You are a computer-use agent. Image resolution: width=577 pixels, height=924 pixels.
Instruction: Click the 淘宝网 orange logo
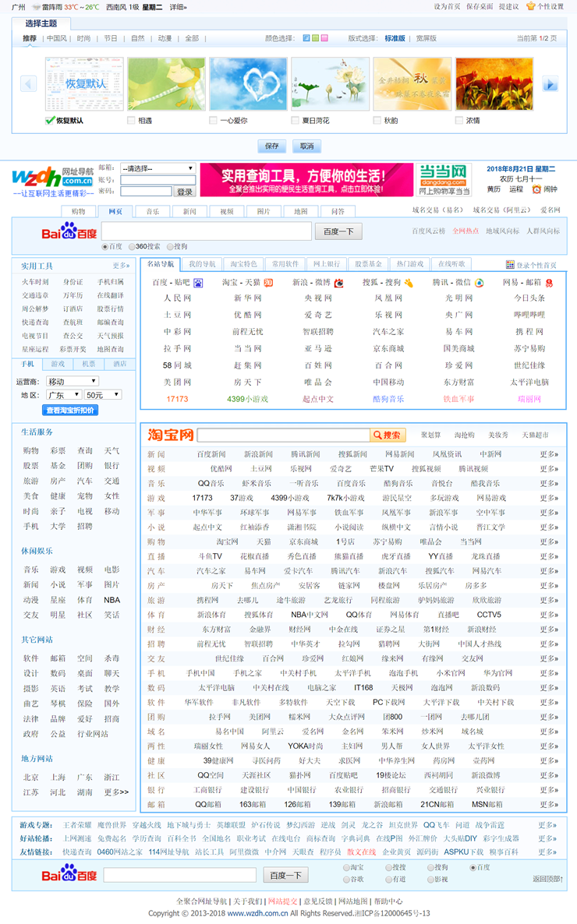pos(171,435)
